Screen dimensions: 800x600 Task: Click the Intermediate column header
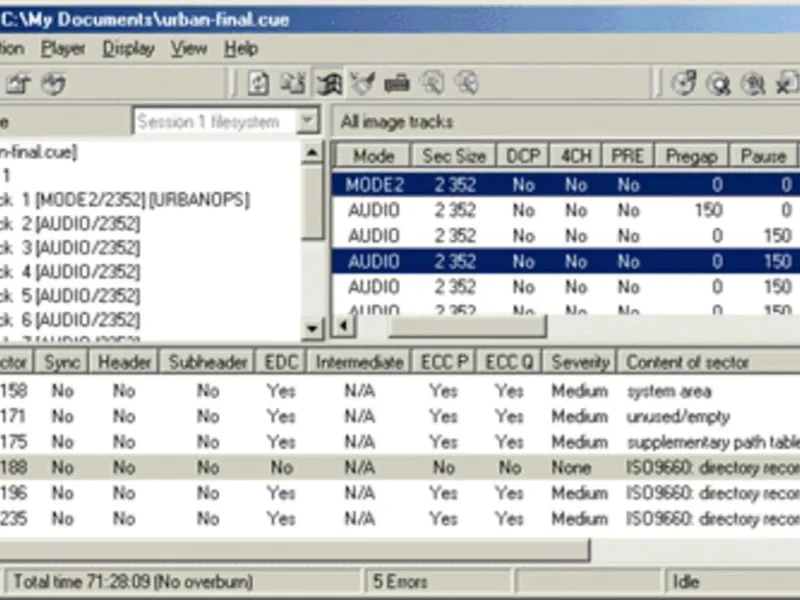coord(359,362)
